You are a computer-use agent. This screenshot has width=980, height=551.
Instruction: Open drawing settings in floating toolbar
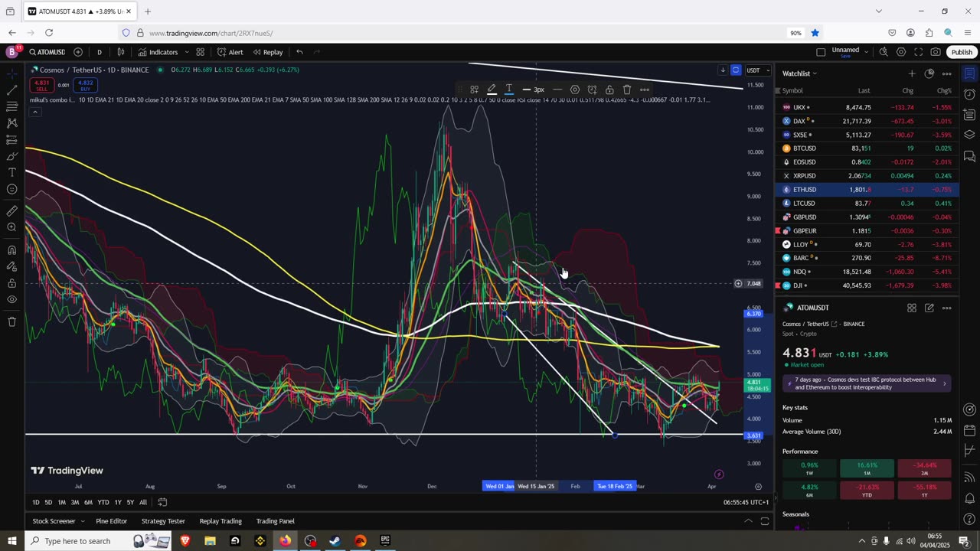click(575, 90)
